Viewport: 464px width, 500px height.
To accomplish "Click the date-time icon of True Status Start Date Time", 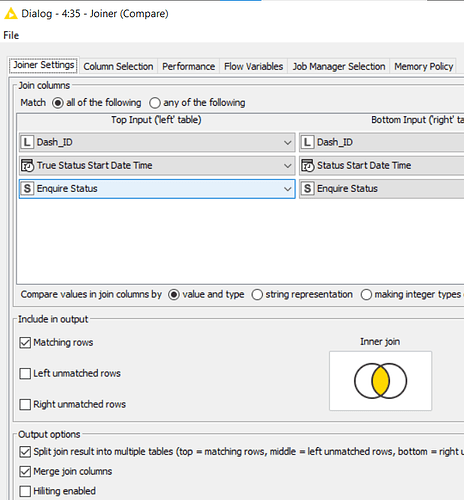I will [x=27, y=165].
